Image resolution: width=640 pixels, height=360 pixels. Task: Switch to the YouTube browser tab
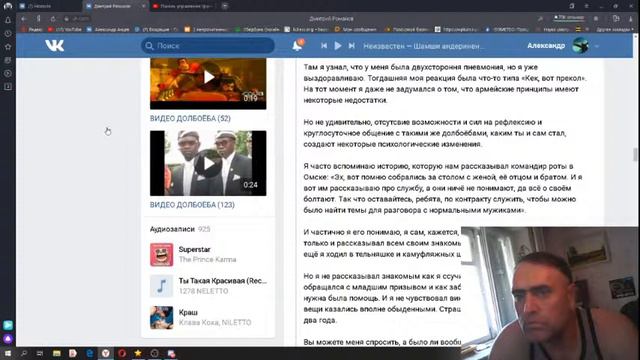point(184,6)
